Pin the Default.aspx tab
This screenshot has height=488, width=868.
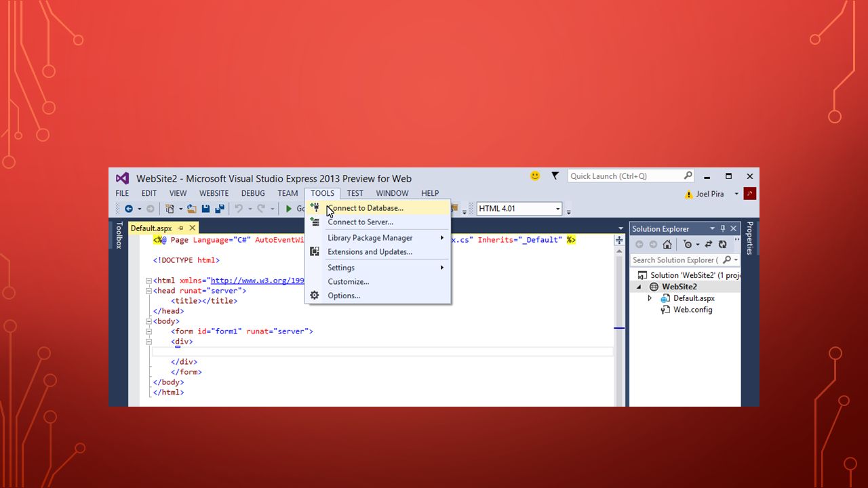181,228
